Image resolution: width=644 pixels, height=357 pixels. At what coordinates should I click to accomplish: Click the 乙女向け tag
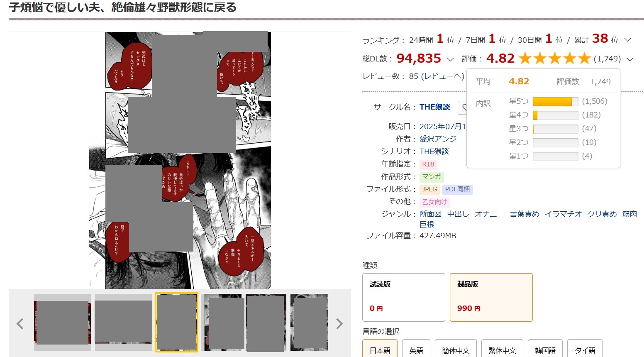(x=434, y=202)
